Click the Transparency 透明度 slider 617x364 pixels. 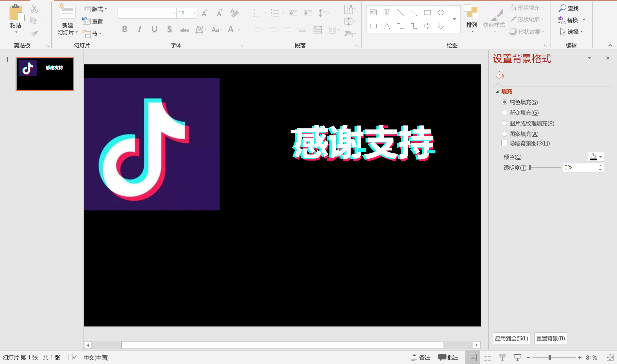[x=545, y=167]
